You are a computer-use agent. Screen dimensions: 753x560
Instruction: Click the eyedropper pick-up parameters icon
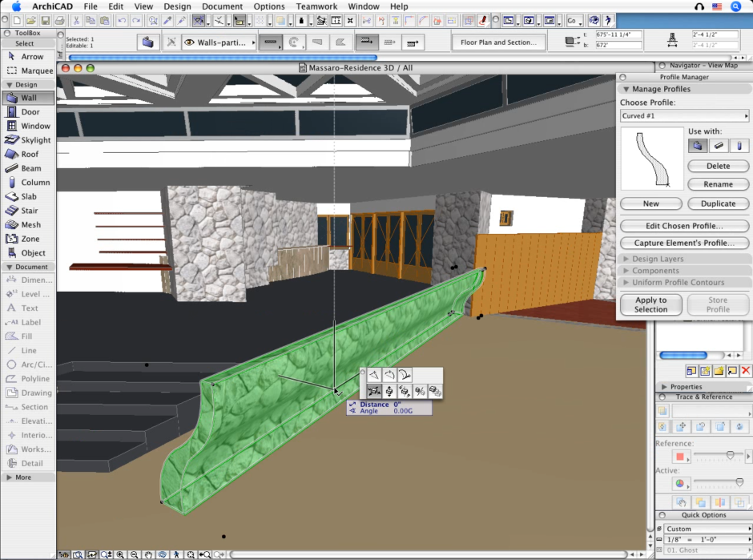pyautogui.click(x=167, y=21)
